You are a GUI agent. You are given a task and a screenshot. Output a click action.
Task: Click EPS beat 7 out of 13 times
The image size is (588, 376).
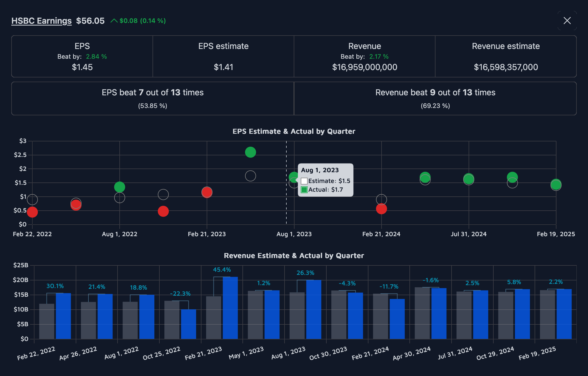coord(153,92)
